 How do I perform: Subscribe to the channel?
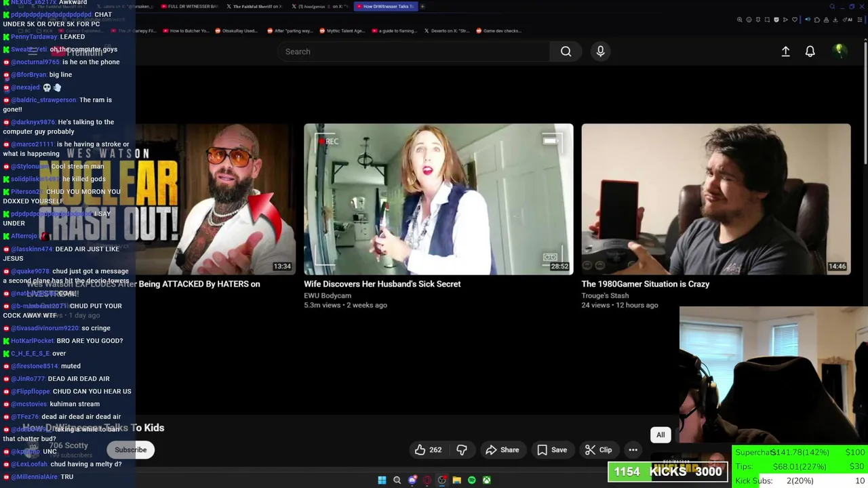click(x=130, y=450)
